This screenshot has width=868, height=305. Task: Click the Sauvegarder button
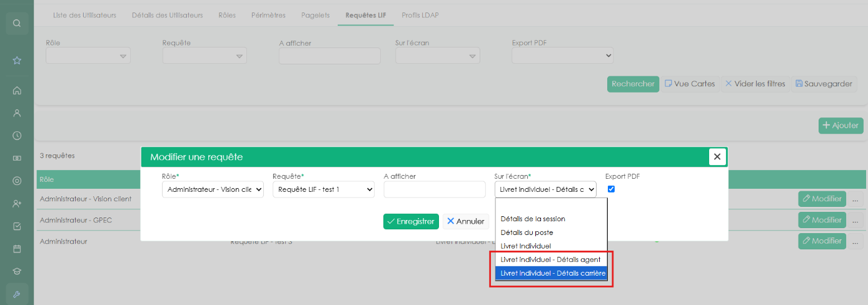[824, 84]
